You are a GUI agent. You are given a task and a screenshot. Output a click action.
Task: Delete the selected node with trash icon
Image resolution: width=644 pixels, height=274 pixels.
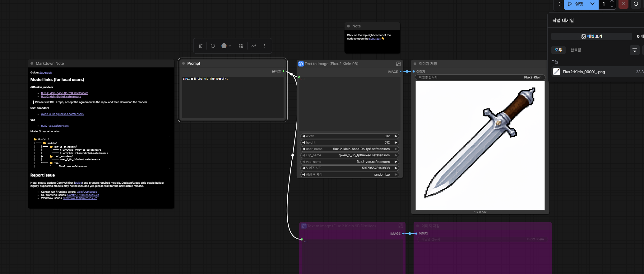201,46
